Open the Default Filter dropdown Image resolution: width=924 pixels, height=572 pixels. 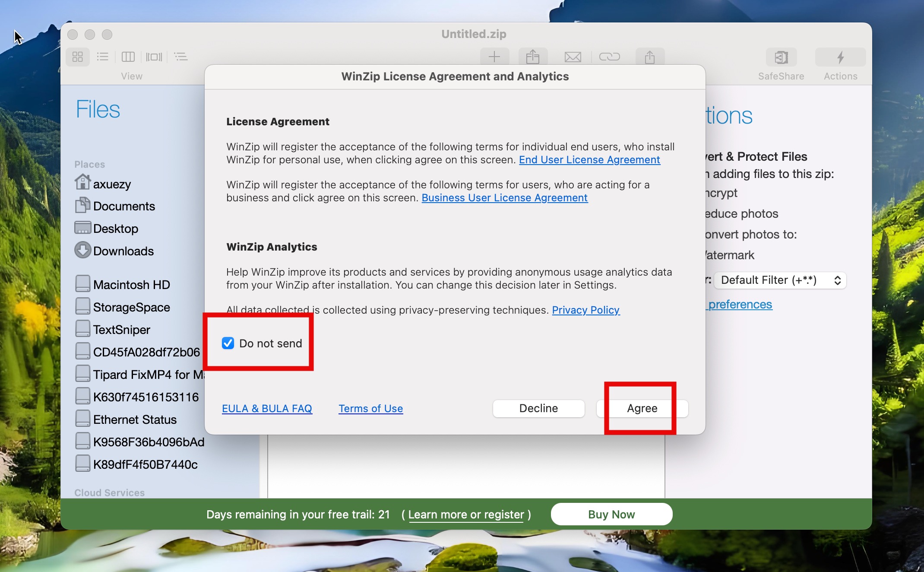(x=780, y=280)
